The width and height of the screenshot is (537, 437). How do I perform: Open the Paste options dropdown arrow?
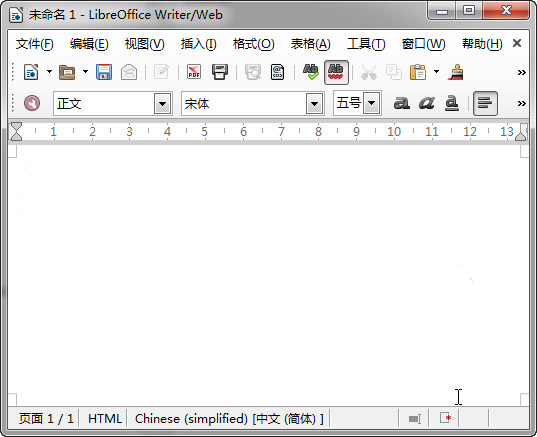coord(436,72)
